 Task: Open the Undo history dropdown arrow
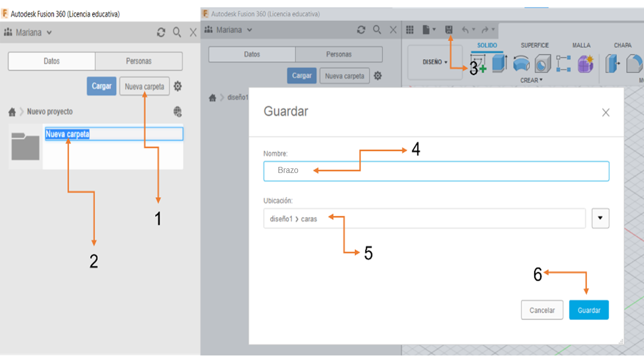click(473, 30)
